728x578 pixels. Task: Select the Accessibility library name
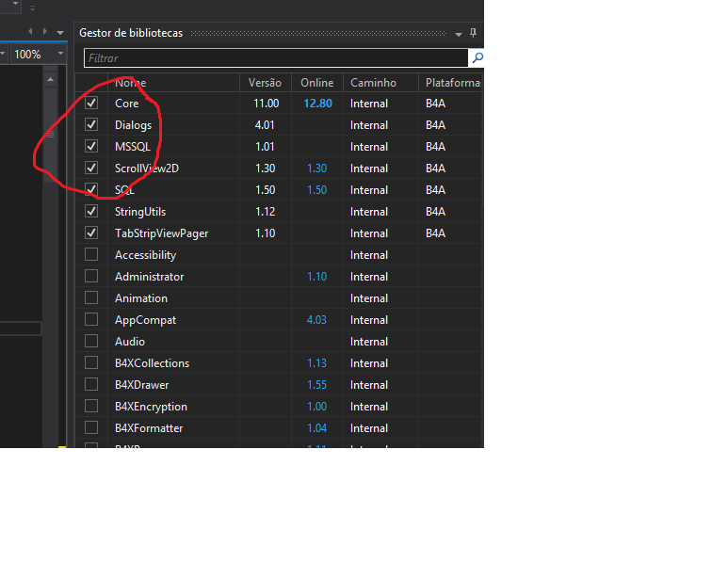145,255
